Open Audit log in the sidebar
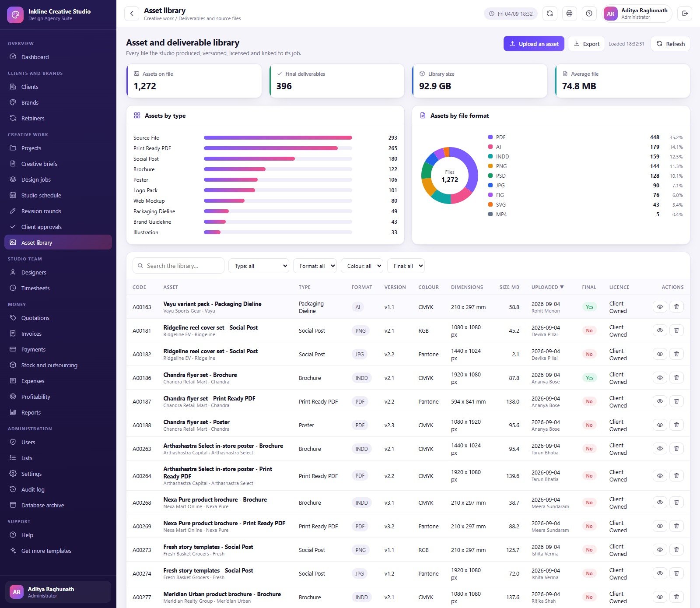Viewport: 700px width, 608px height. pyautogui.click(x=58, y=489)
